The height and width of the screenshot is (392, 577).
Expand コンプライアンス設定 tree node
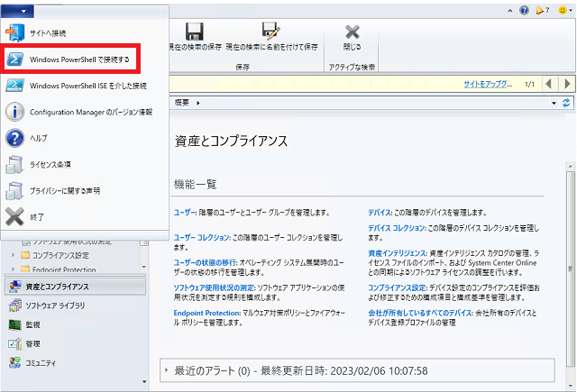[14, 255]
